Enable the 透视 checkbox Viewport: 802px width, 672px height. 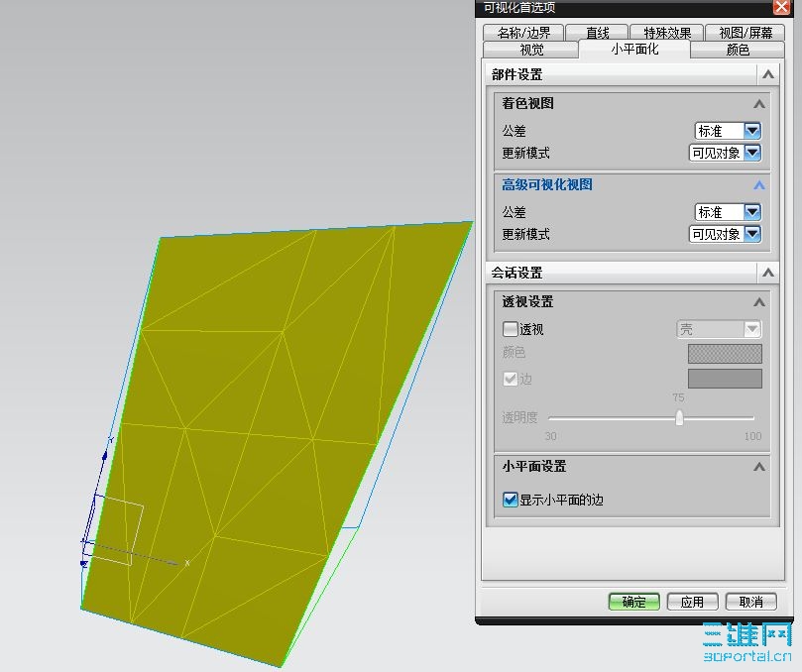510,329
